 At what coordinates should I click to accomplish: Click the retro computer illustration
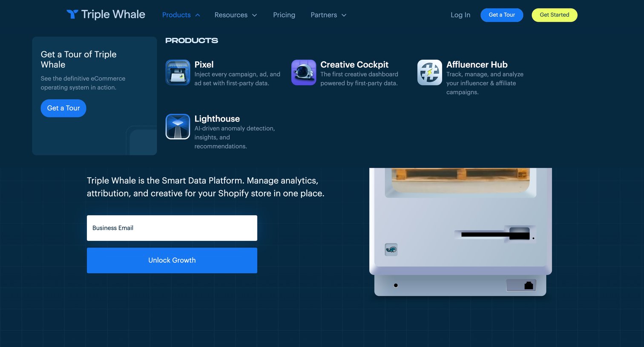coord(460,232)
